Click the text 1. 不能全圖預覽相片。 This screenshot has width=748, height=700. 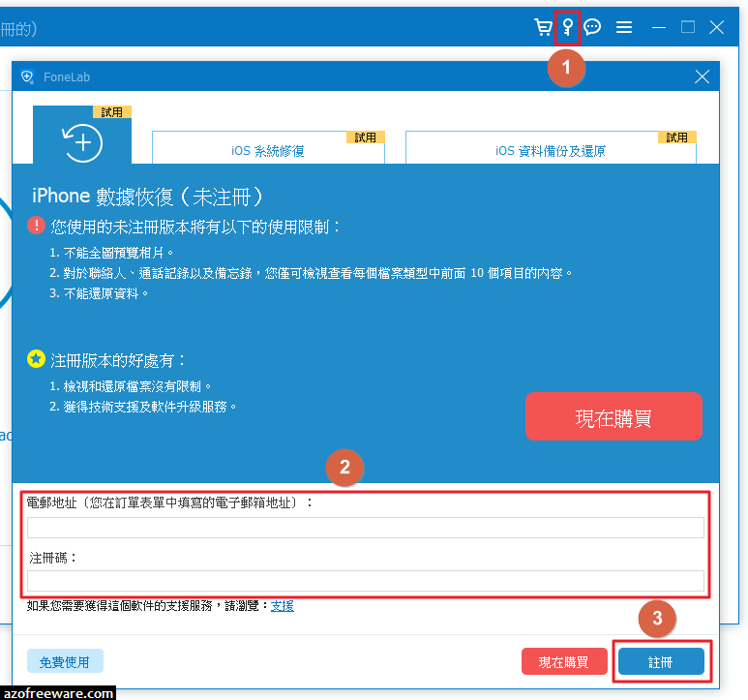point(111,253)
